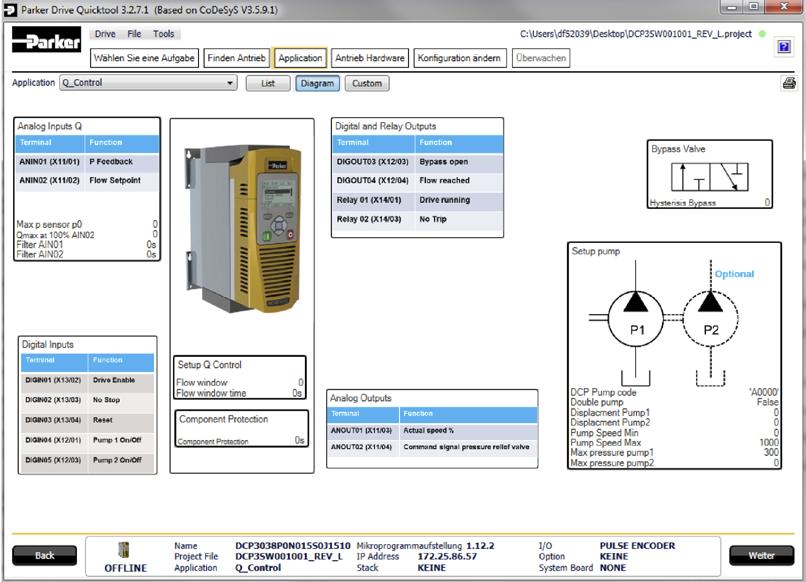The width and height of the screenshot is (806, 582).
Task: Click the Bypass Valve symbol
Action: point(710,177)
